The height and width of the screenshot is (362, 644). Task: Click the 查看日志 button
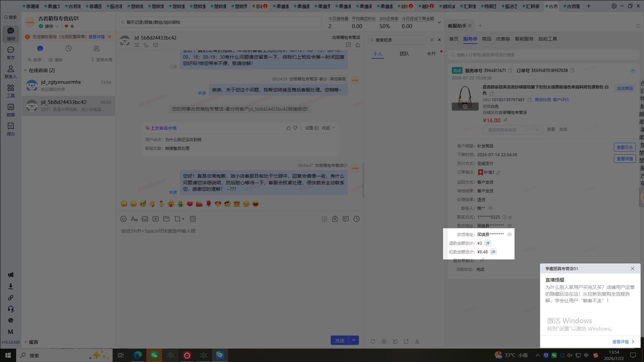pyautogui.click(x=625, y=147)
